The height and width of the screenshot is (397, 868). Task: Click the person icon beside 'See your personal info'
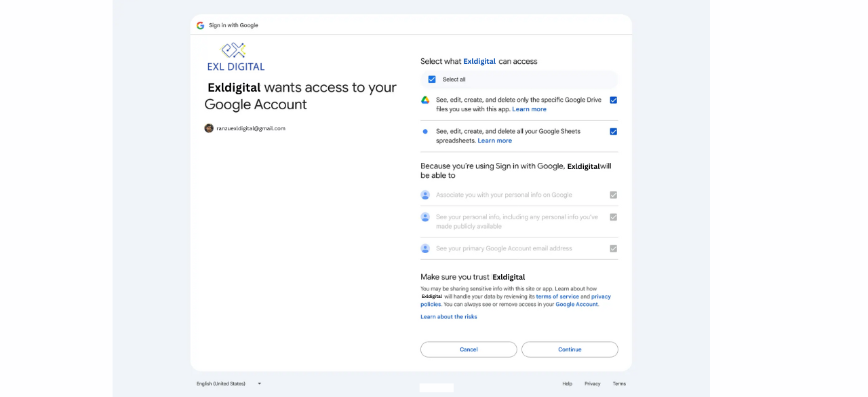425,217
